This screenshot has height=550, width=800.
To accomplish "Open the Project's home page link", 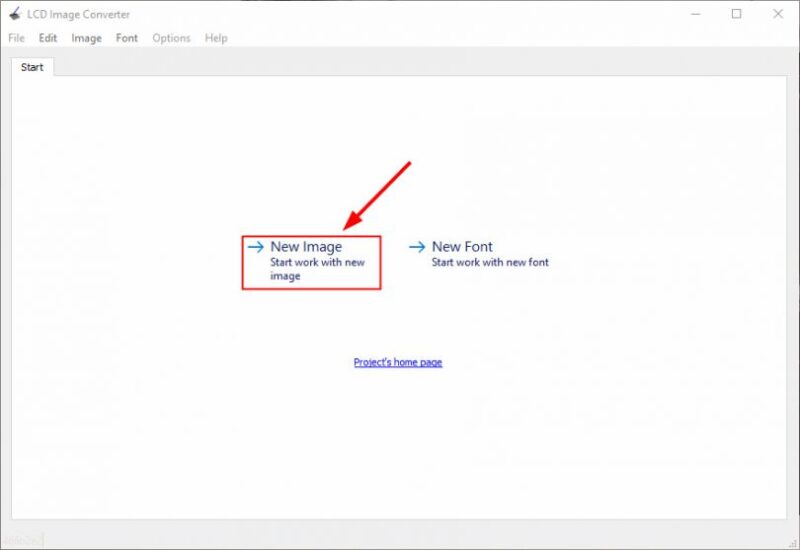I will click(398, 362).
